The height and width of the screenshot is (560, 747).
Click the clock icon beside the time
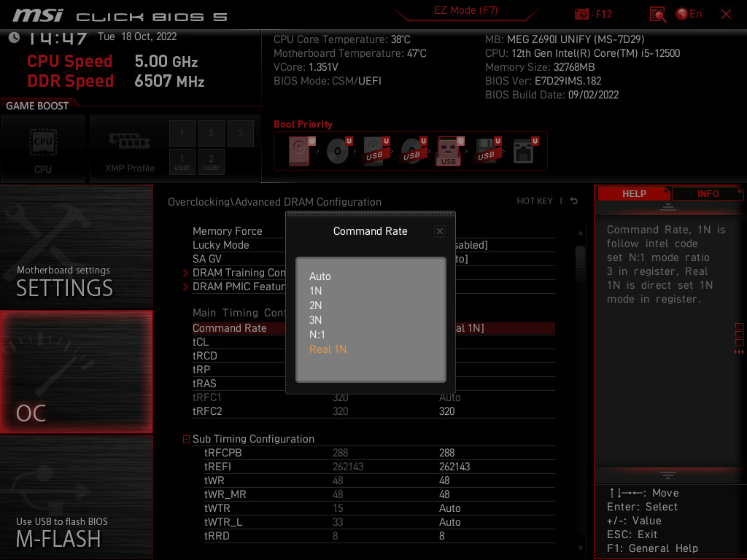14,37
